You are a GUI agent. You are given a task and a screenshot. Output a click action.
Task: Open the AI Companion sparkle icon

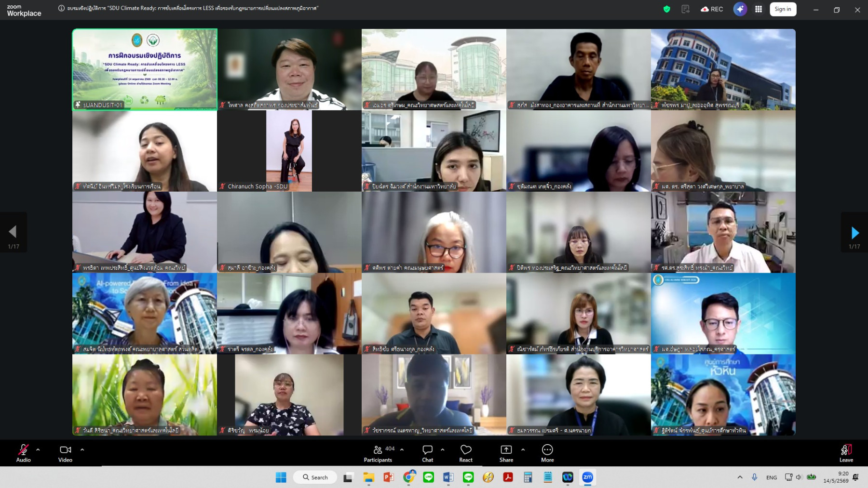pos(740,9)
